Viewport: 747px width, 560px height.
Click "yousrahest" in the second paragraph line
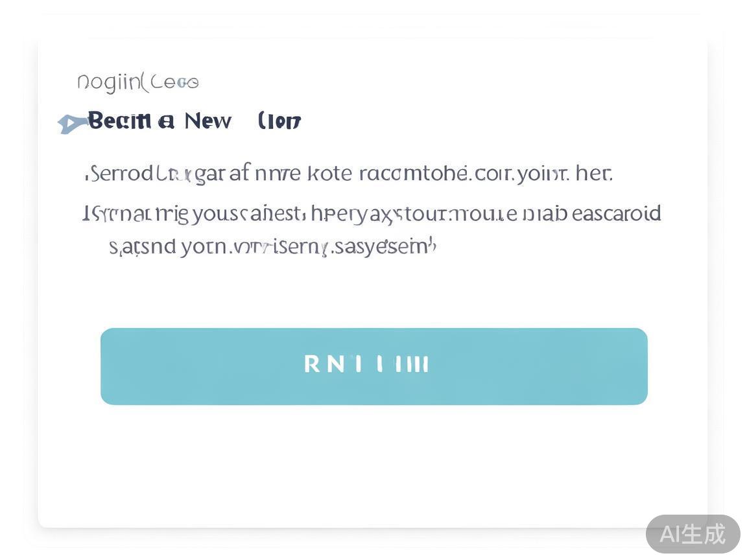pos(248,213)
